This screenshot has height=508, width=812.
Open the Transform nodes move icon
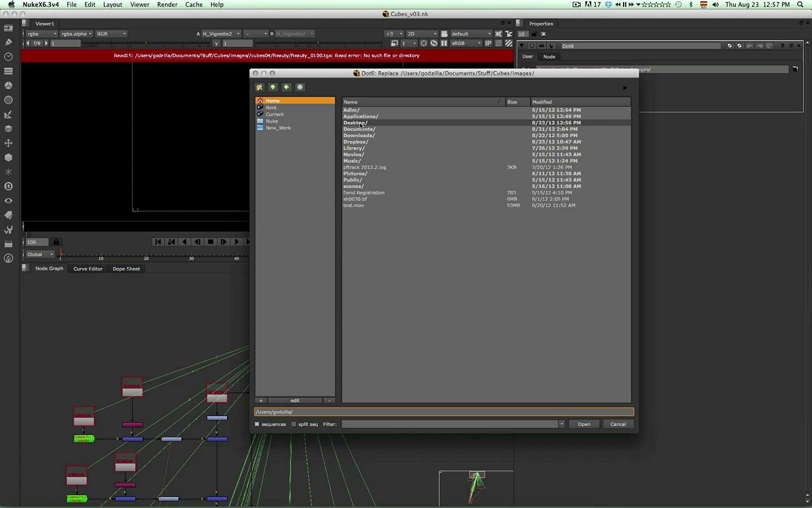(8, 143)
